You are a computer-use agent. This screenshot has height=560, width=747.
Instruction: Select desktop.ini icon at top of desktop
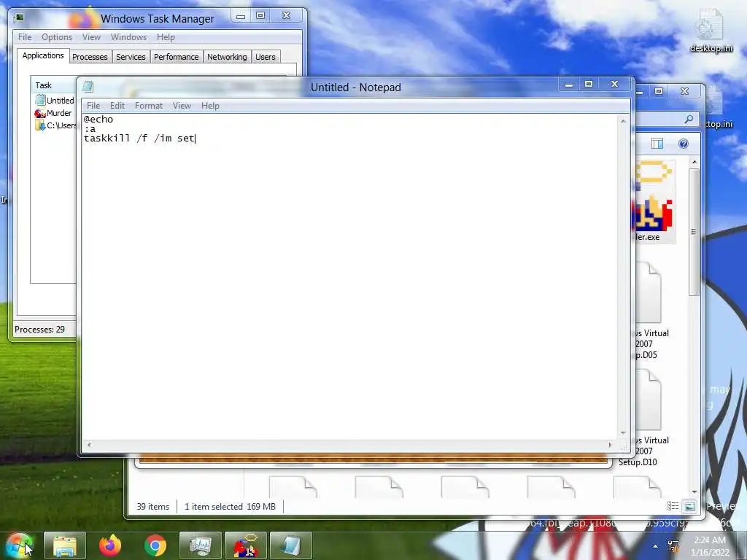click(711, 31)
